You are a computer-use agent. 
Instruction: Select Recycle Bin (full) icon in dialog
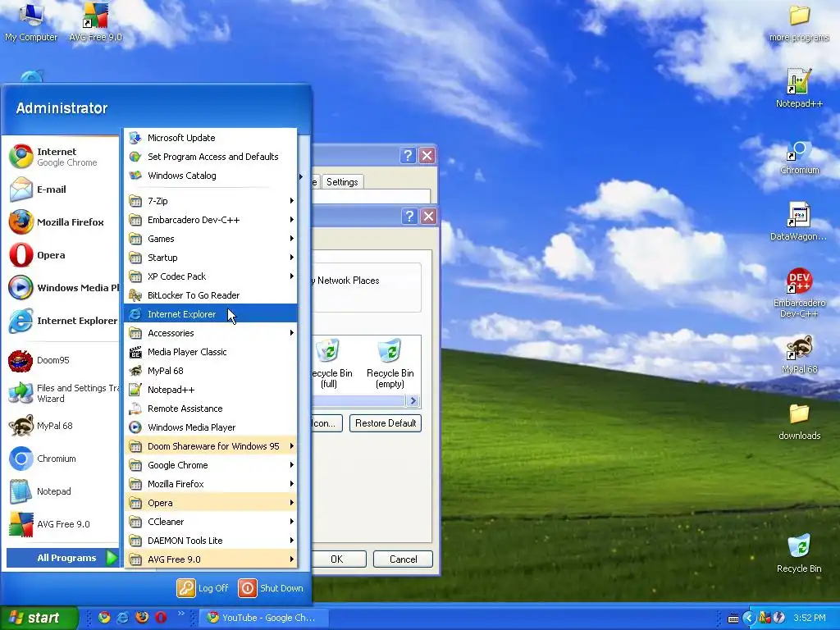tap(329, 364)
